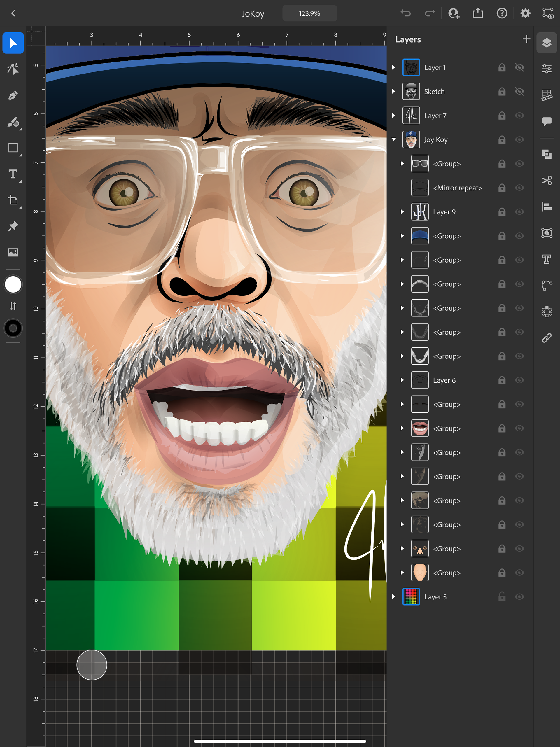This screenshot has width=560, height=747.
Task: Collapse the Joy Koy layer group
Action: (393, 139)
